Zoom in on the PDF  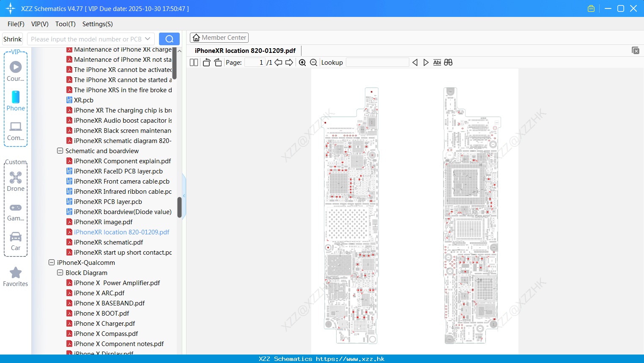tap(302, 63)
